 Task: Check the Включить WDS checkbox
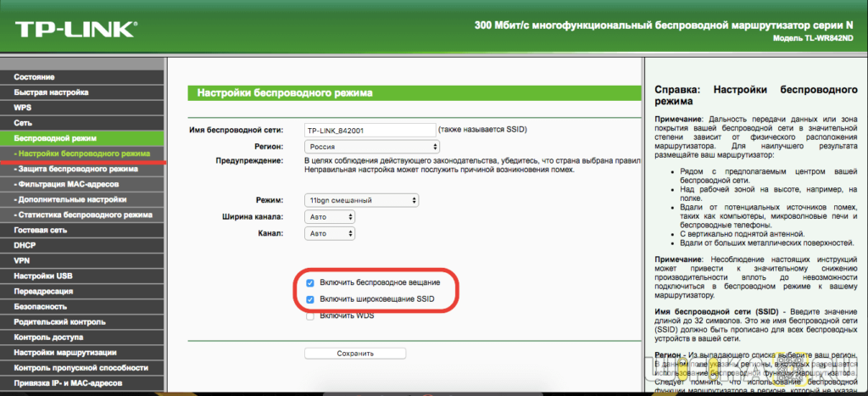click(x=311, y=316)
